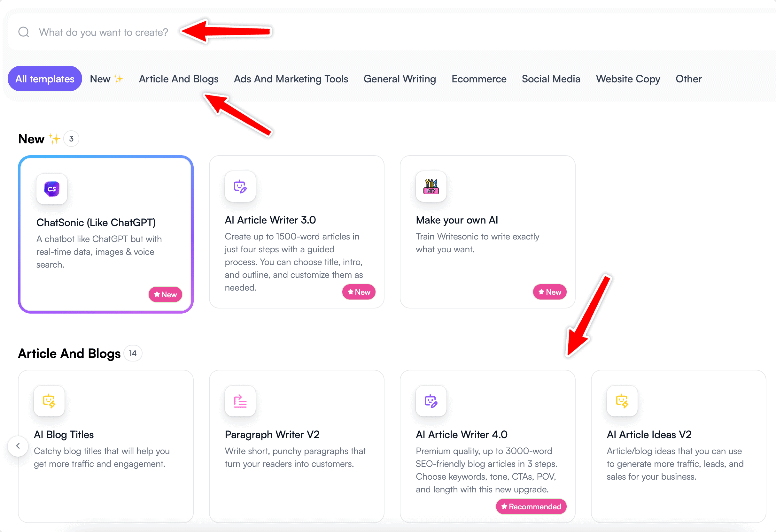The image size is (776, 532).
Task: Open the AI Article Writer 4.0 title
Action: coord(462,435)
